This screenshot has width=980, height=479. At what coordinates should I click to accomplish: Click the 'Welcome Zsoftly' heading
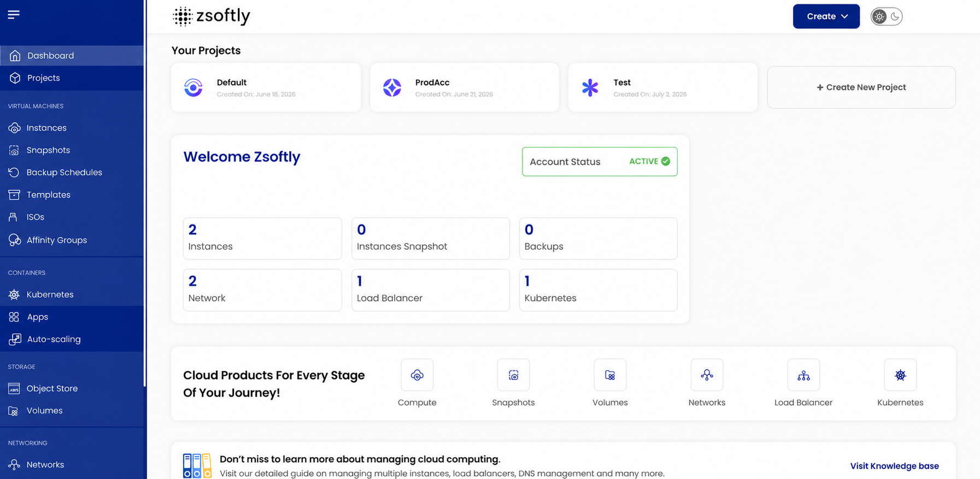(x=242, y=157)
